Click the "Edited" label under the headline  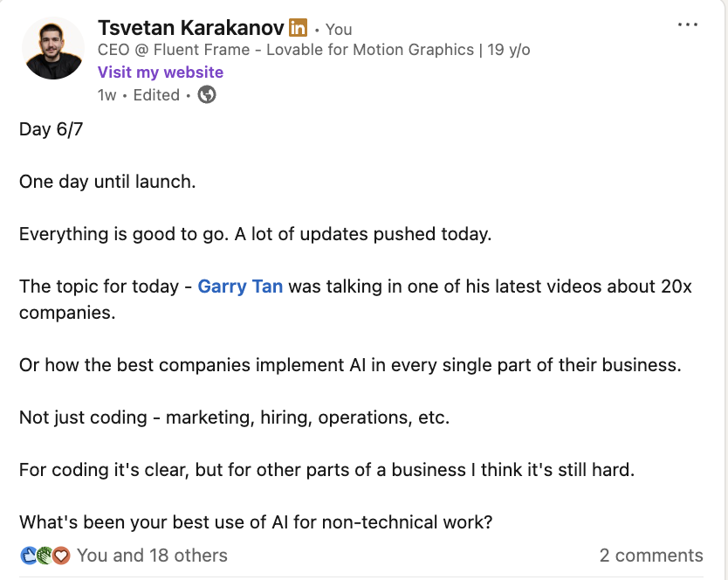(x=156, y=95)
